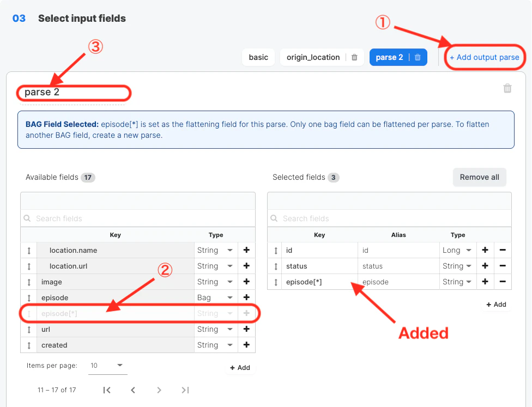The image size is (532, 407).
Task: Click drag handle of selected status row
Action: pos(276,266)
